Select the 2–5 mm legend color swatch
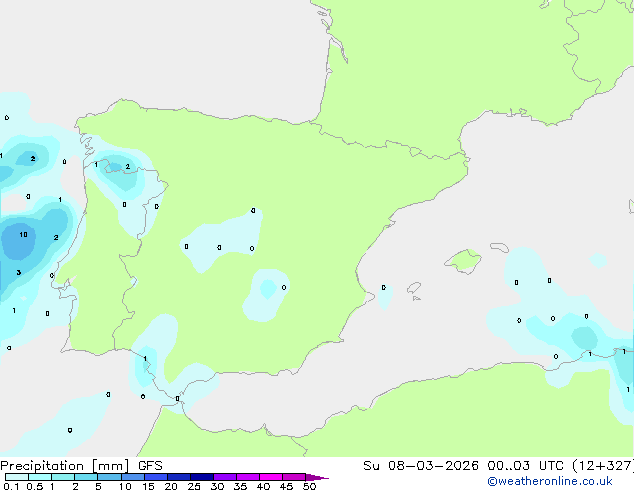Screen dimensions: 634x490 [x=86, y=477]
